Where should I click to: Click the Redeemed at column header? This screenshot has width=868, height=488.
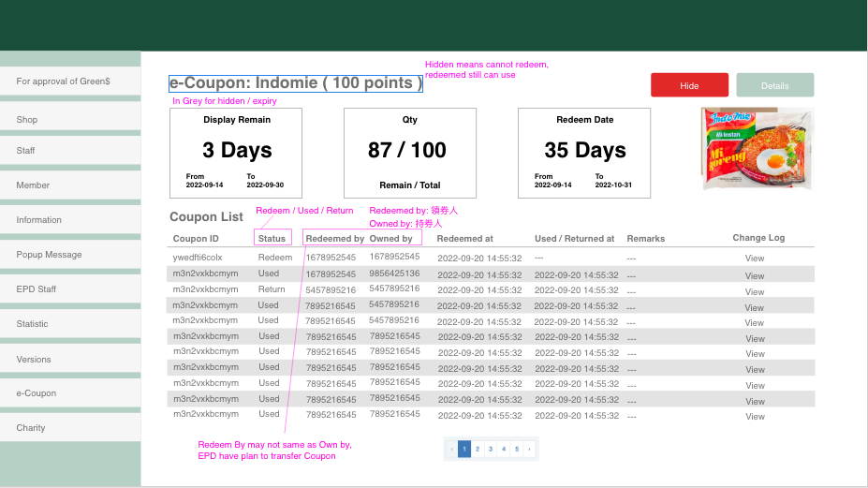[x=464, y=239]
